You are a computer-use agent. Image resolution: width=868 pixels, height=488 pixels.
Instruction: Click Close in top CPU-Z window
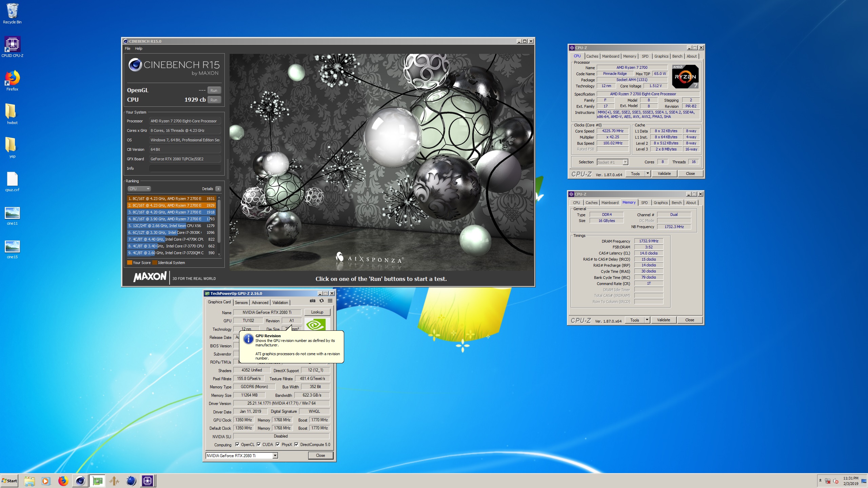690,174
